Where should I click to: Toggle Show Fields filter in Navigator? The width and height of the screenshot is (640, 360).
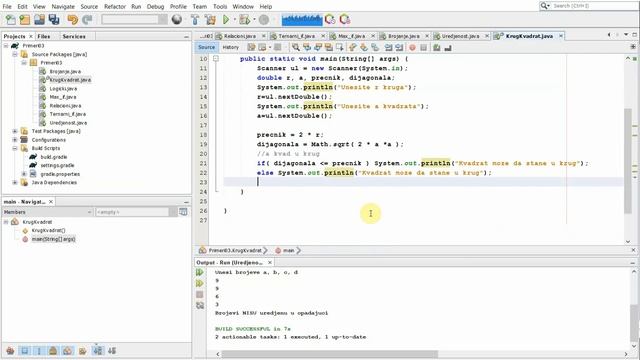[25, 351]
